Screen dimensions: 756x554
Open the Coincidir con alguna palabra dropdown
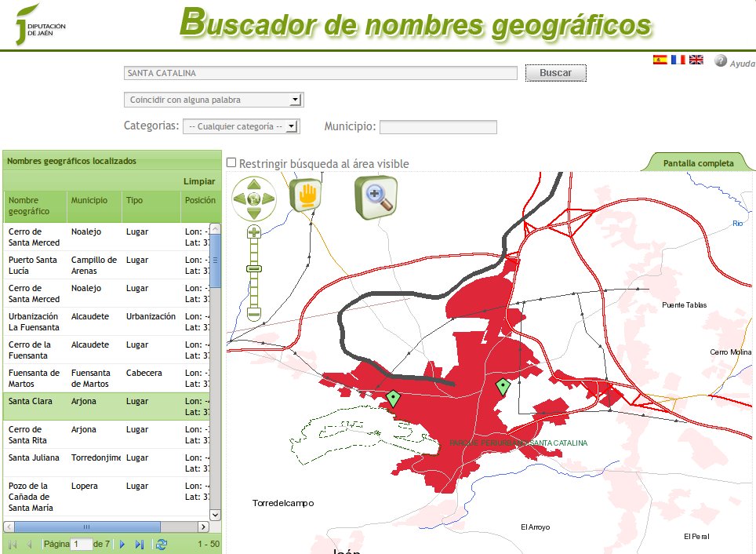click(213, 100)
